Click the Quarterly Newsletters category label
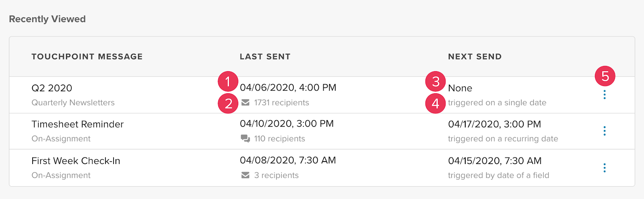This screenshot has width=644, height=199. click(x=73, y=103)
